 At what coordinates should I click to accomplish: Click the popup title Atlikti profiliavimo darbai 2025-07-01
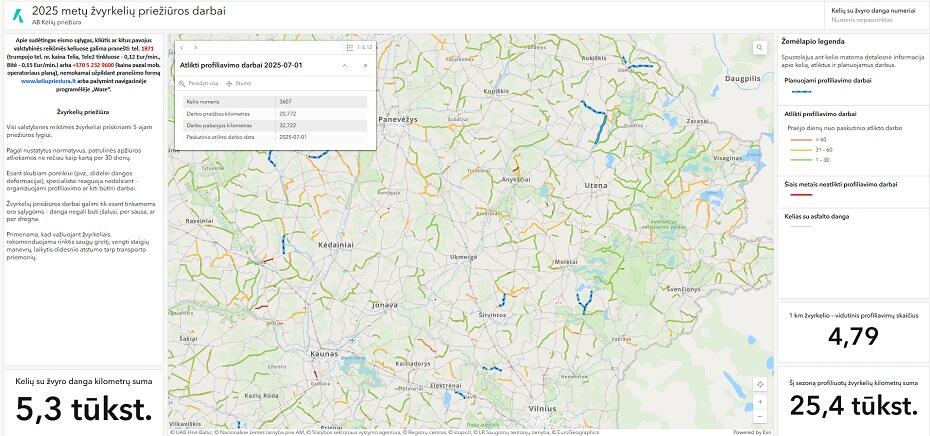241,65
